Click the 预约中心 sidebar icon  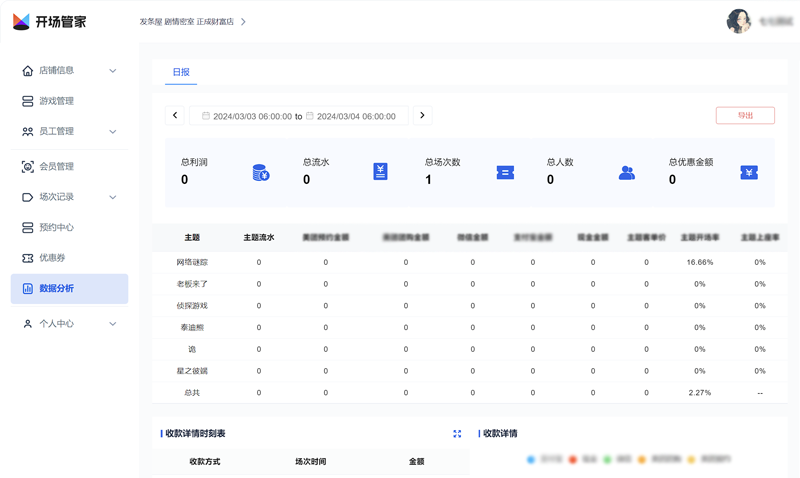(x=28, y=228)
